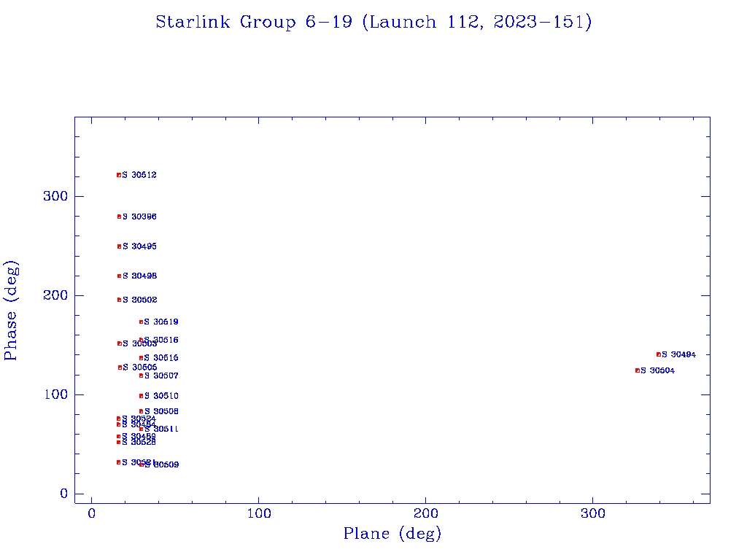Screen dimensions: 747x560
Task: Click the red marker for S 30512
Action: pos(119,175)
